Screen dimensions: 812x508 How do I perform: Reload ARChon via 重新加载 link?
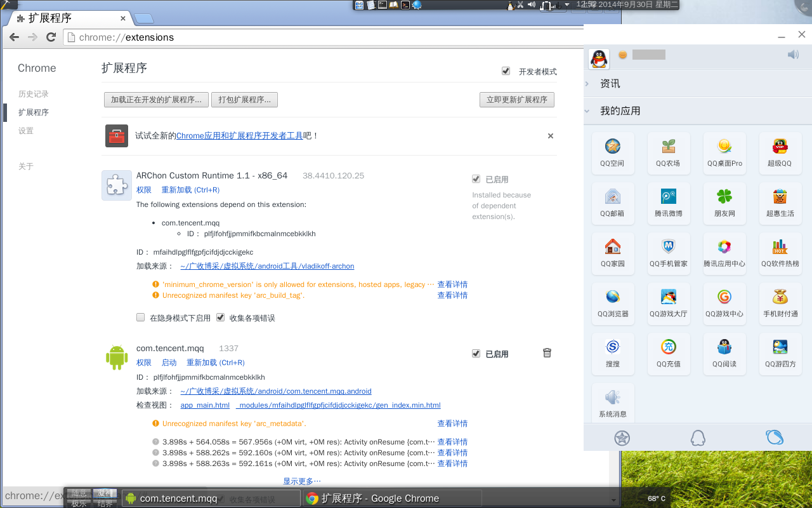tap(190, 190)
